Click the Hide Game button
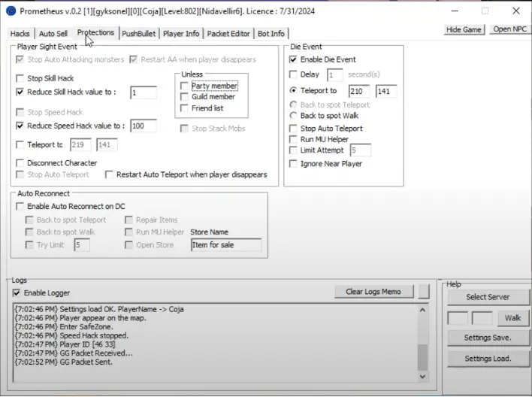The height and width of the screenshot is (397, 532). 464,29
